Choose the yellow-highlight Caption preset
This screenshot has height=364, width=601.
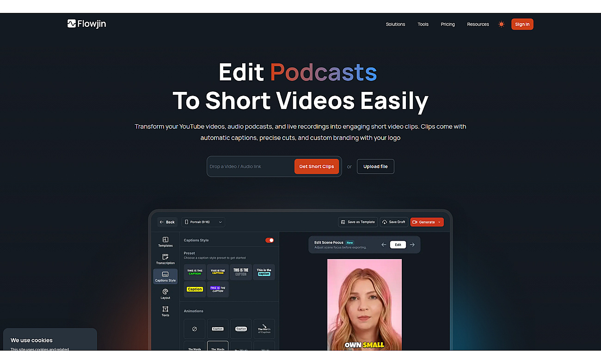(x=195, y=289)
